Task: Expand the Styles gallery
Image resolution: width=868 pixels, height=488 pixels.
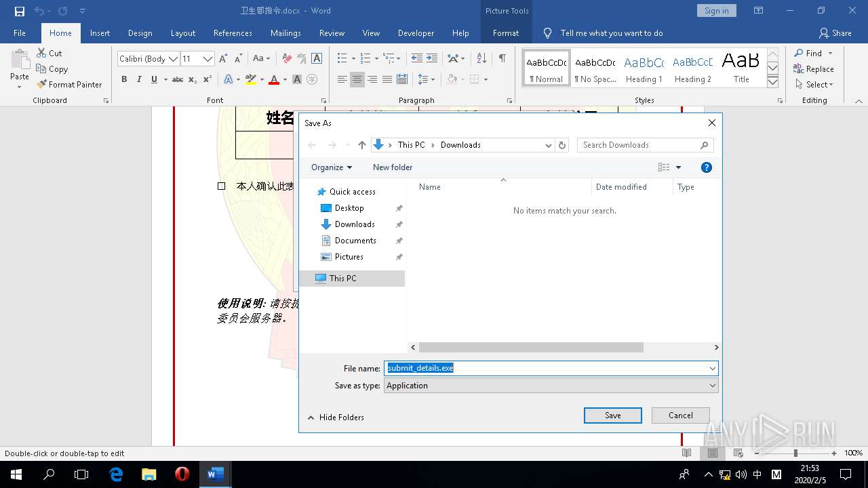Action: pyautogui.click(x=772, y=81)
